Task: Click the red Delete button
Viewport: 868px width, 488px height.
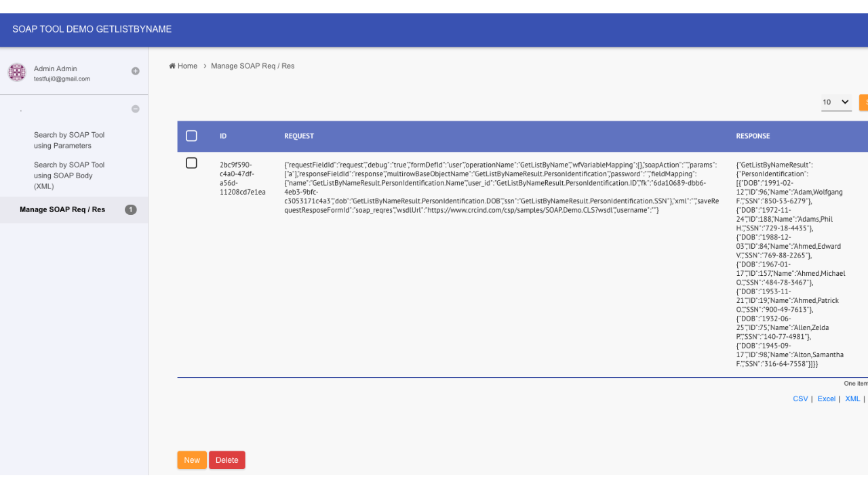Action: pyautogui.click(x=226, y=460)
